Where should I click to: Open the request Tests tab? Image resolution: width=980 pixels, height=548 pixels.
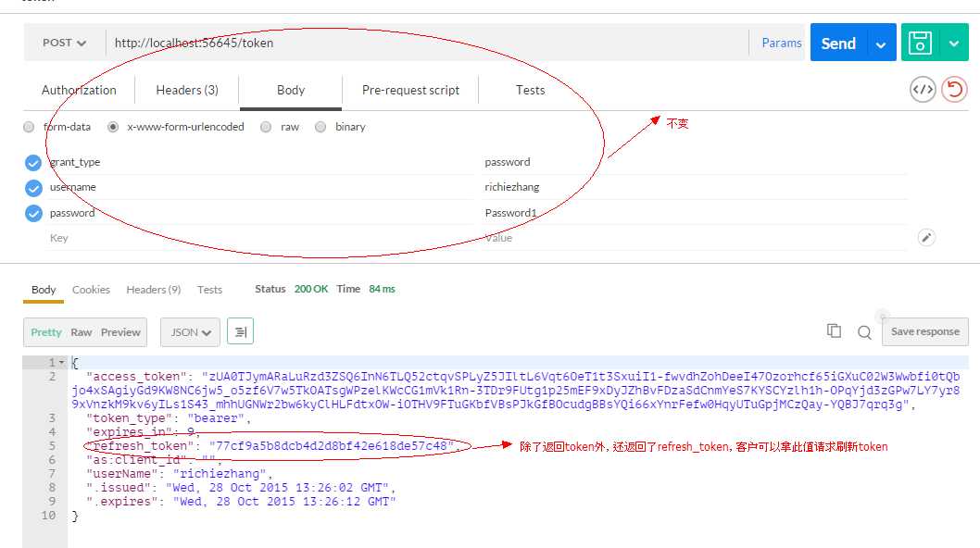pos(530,90)
